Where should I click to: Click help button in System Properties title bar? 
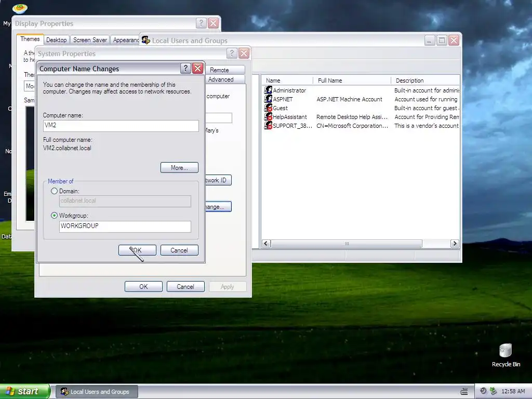click(x=232, y=54)
